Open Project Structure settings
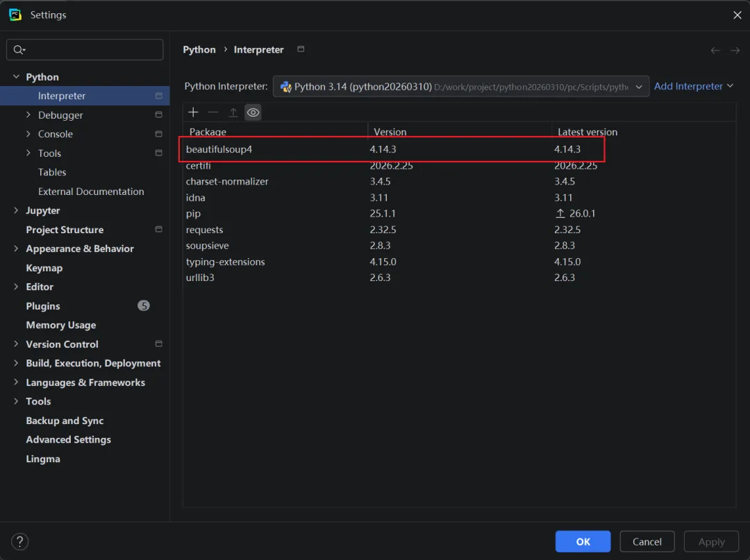The width and height of the screenshot is (750, 560). coord(65,230)
